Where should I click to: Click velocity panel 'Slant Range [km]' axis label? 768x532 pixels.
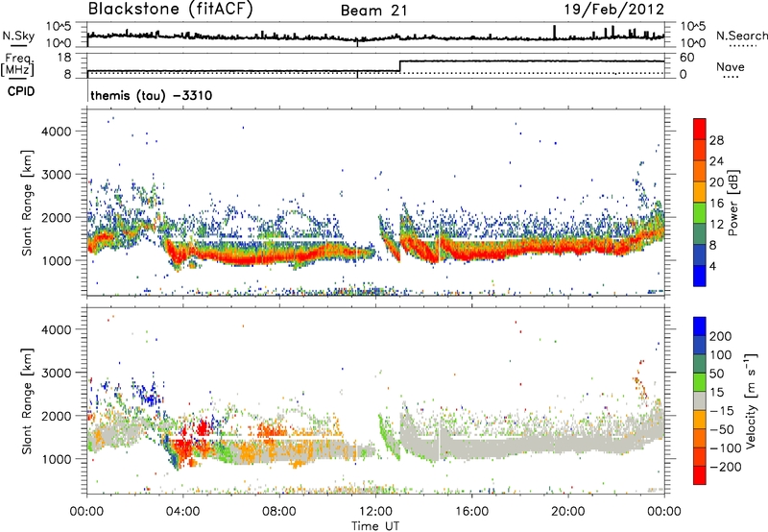[x=27, y=400]
